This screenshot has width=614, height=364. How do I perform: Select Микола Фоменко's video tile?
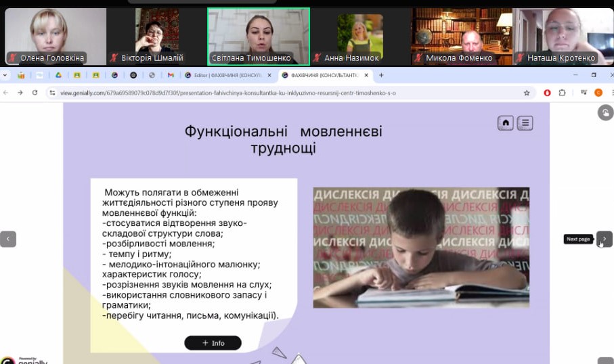462,37
